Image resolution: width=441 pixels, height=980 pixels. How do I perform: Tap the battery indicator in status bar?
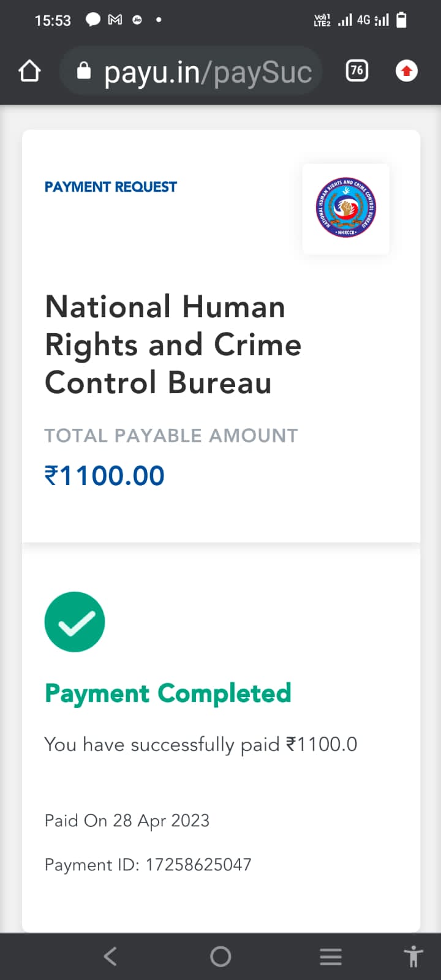(x=402, y=20)
